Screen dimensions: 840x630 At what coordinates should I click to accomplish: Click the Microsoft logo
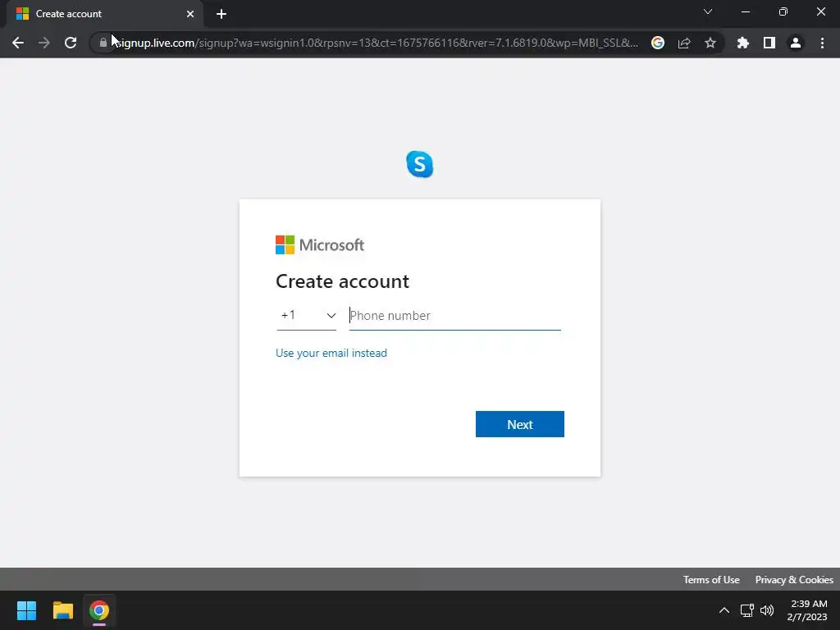tap(320, 244)
